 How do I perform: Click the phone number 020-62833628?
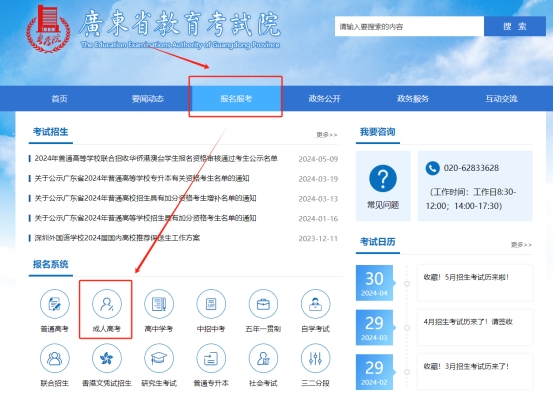(471, 168)
